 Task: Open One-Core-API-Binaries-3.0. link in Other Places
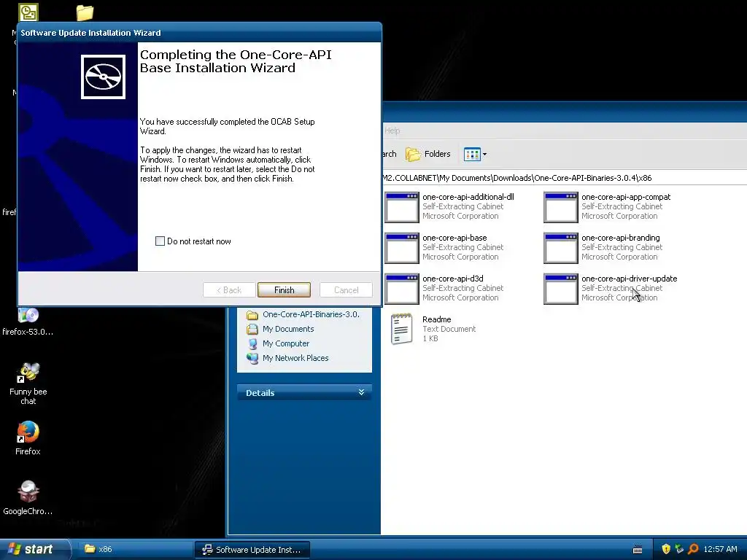[311, 314]
